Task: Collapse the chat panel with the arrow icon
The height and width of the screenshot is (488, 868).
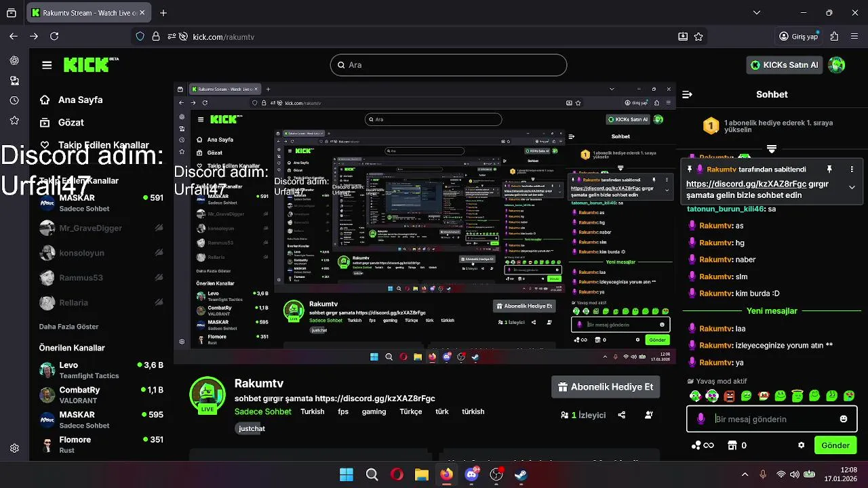Action: tap(687, 95)
